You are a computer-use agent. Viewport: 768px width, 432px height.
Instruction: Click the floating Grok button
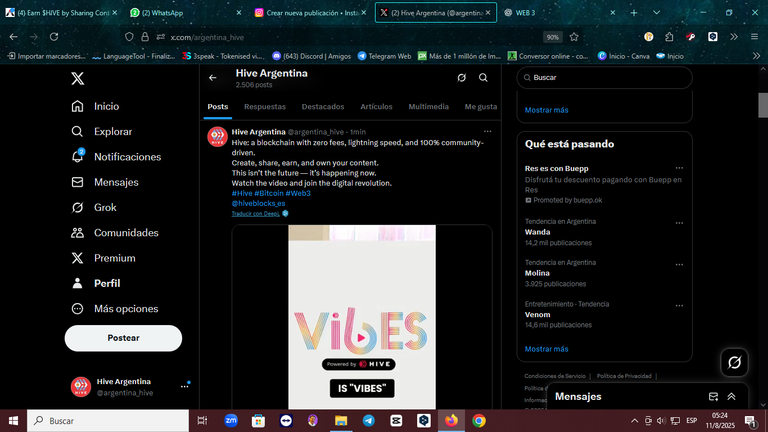click(x=734, y=362)
